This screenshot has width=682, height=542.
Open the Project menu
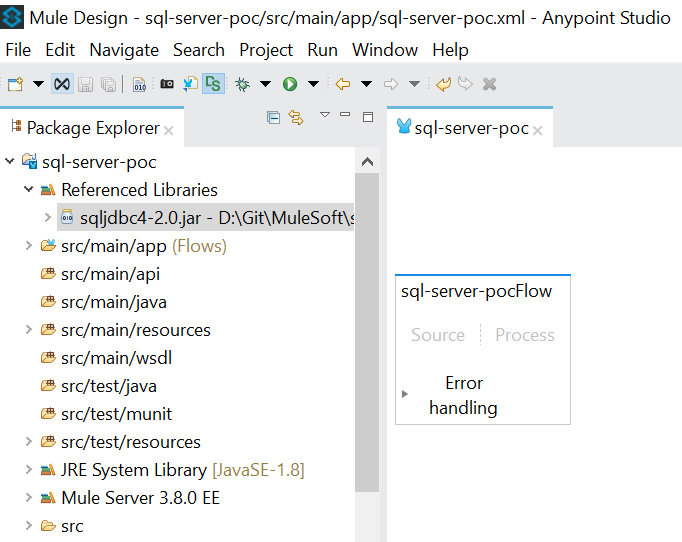266,50
